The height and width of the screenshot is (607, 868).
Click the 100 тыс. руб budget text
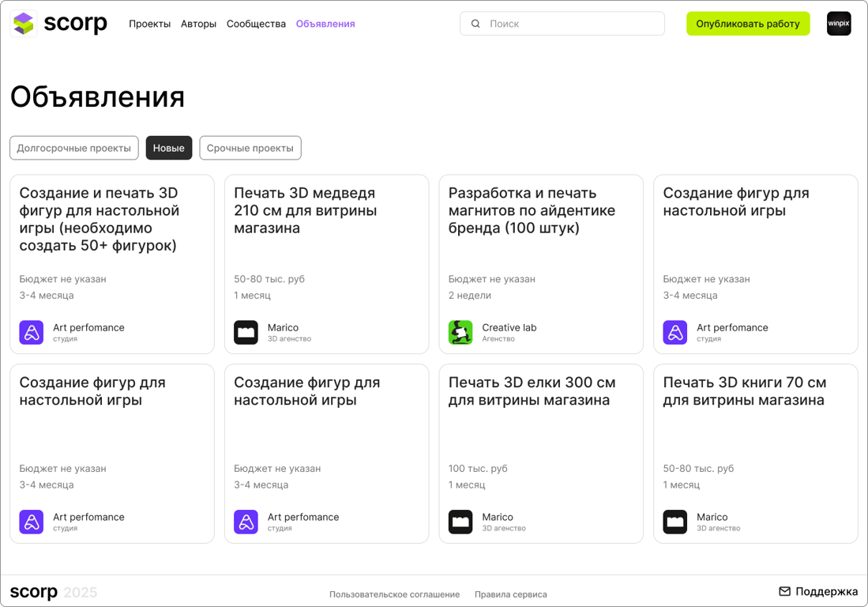[x=478, y=469]
